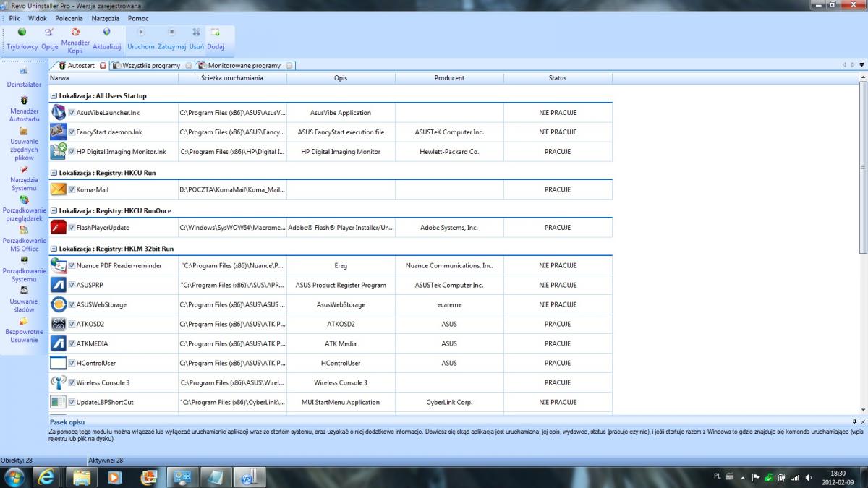Viewport: 868px width, 488px height.
Task: Open the Widok menu
Action: [37, 18]
